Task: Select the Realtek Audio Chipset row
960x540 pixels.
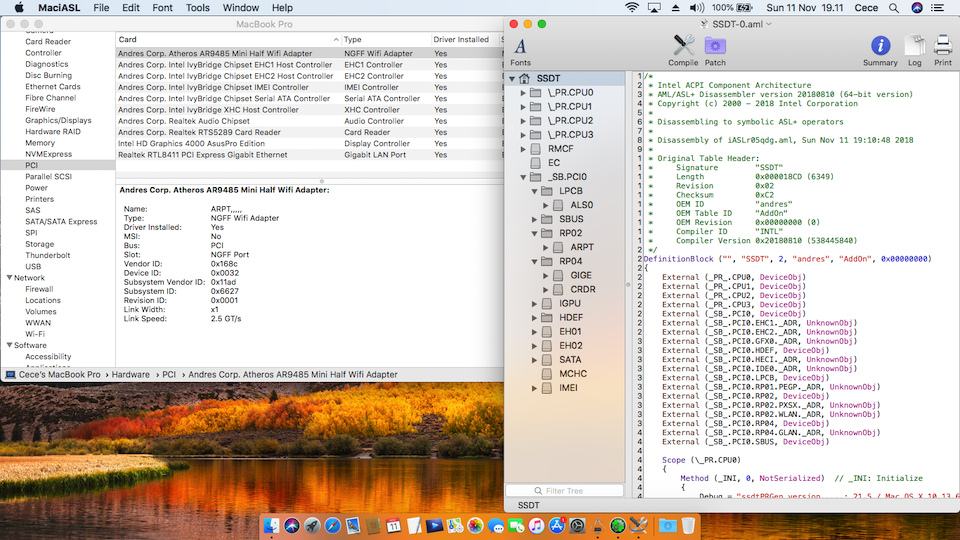Action: point(309,121)
